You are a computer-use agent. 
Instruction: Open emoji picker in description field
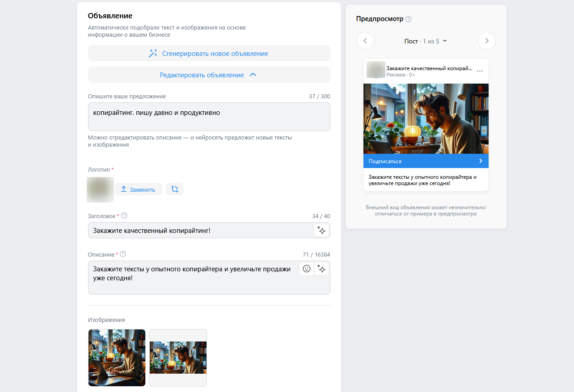tap(307, 269)
